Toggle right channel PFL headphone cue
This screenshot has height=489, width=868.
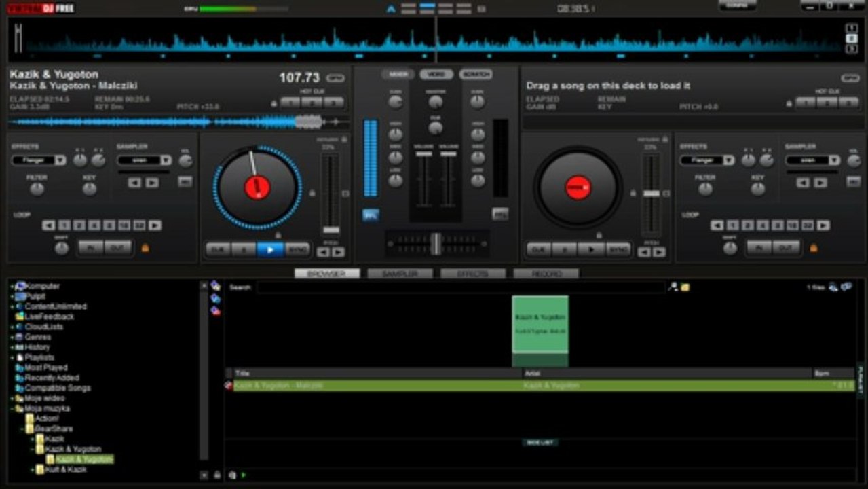point(500,214)
